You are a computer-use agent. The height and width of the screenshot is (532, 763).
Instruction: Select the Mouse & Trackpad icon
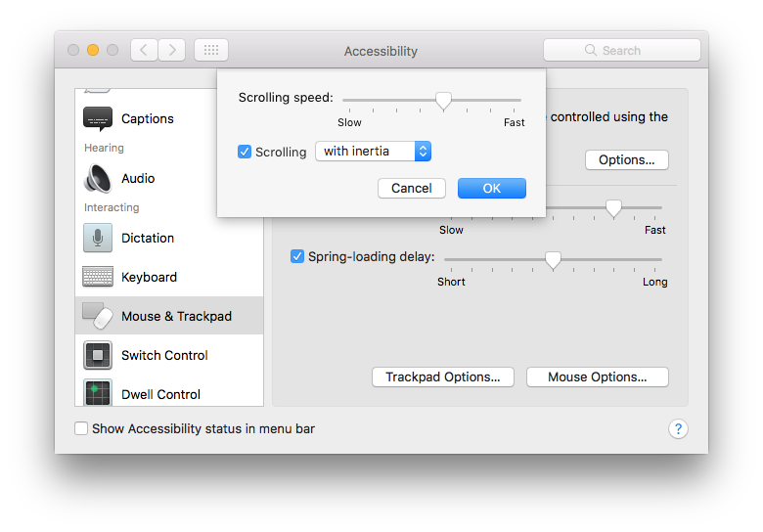coord(98,316)
